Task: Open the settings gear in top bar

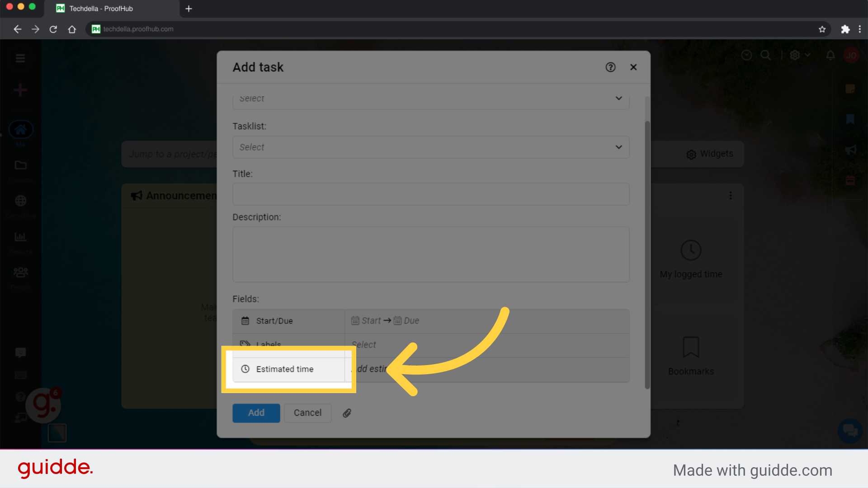Action: (795, 55)
